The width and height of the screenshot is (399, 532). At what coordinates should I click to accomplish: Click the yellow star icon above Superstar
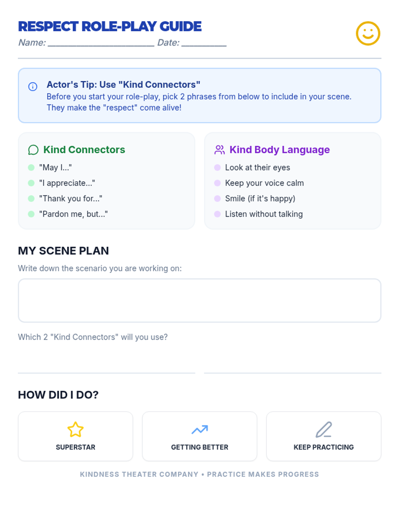coord(75,429)
